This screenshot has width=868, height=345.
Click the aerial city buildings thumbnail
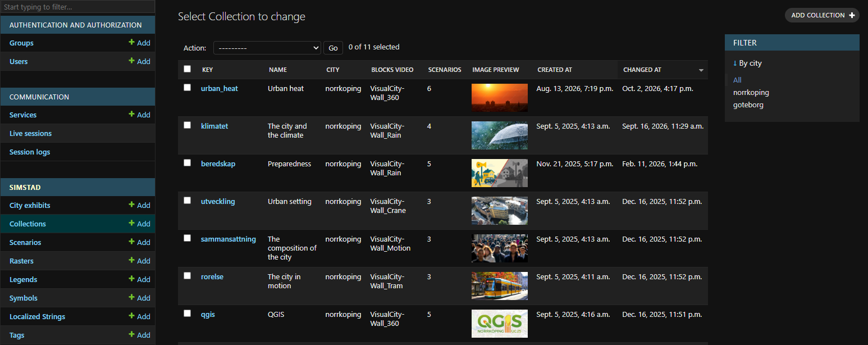[x=500, y=211]
